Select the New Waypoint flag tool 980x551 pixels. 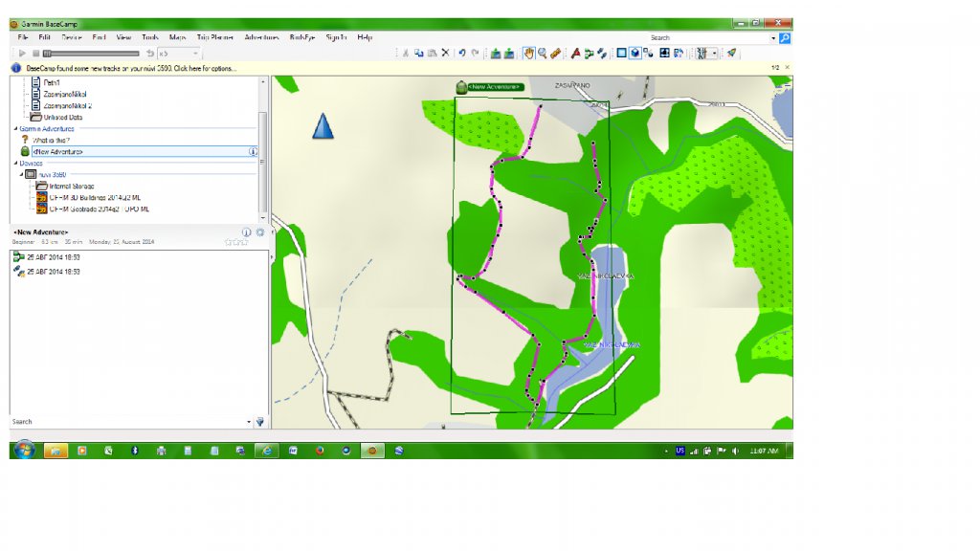pyautogui.click(x=576, y=54)
